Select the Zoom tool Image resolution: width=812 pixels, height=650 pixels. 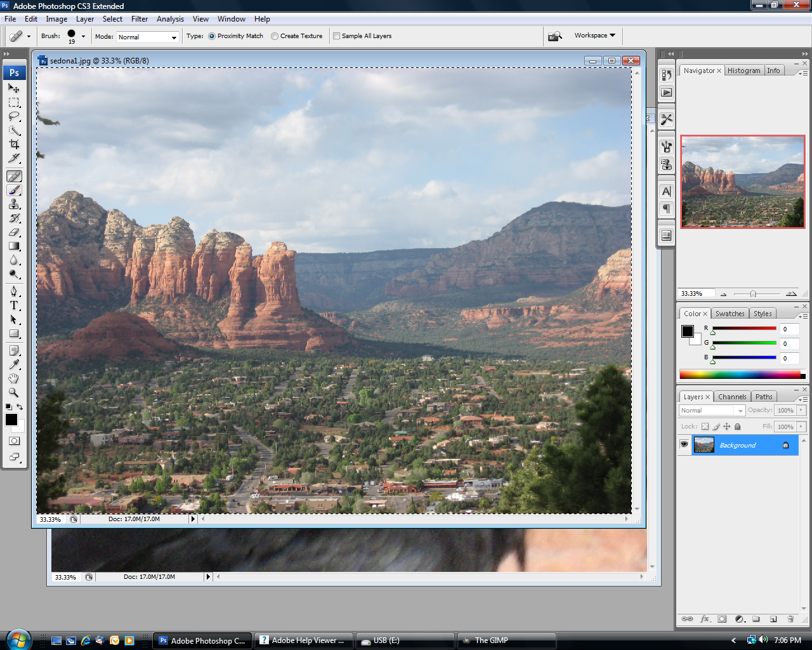click(x=14, y=392)
